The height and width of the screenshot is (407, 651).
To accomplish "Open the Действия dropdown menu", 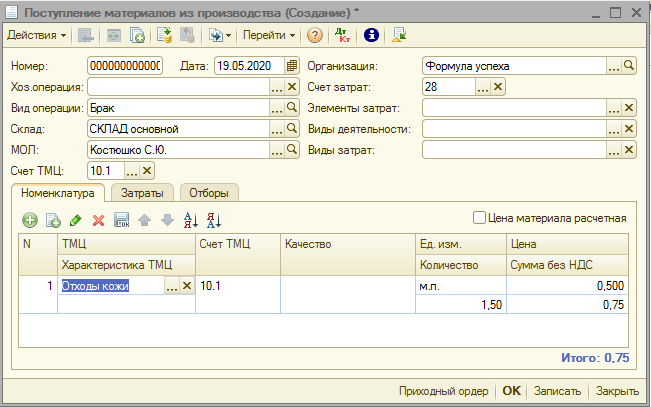I will 37,35.
